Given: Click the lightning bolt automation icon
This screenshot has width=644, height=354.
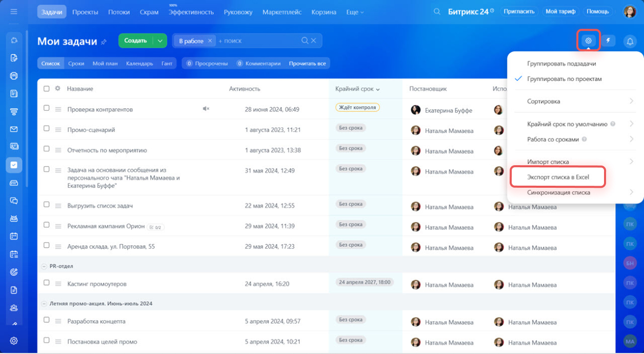Looking at the screenshot, I should (x=608, y=41).
